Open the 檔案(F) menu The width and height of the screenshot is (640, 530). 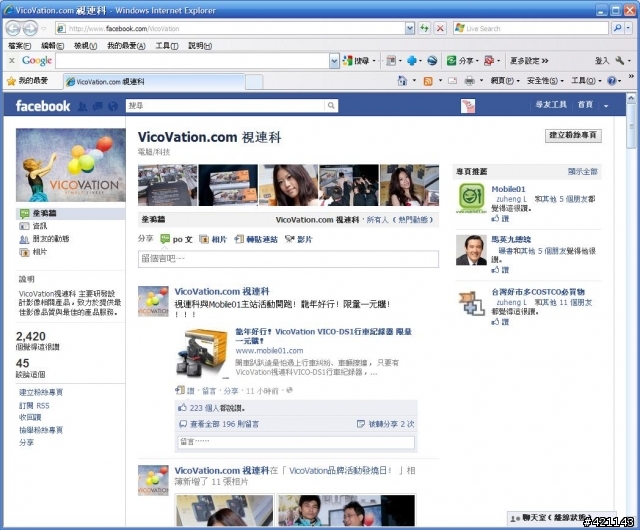pos(19,46)
